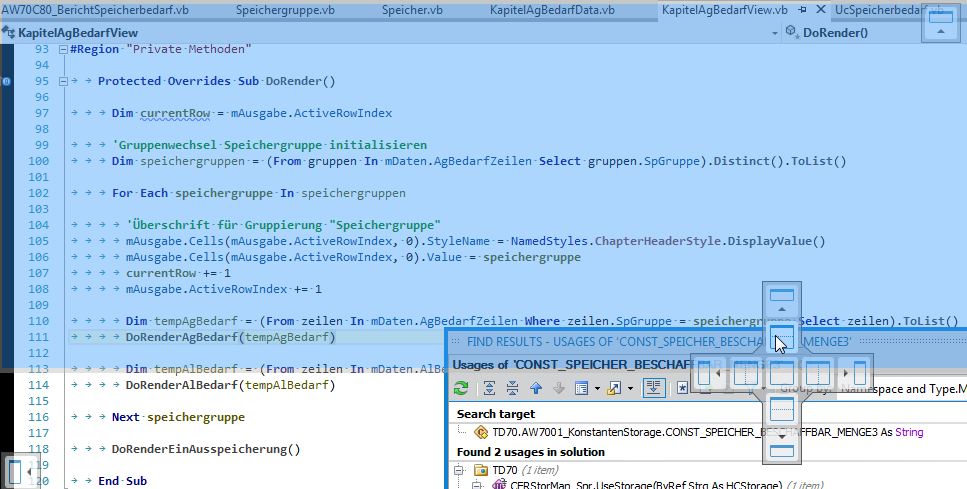Click 'End Sub' on line 120

(122, 481)
